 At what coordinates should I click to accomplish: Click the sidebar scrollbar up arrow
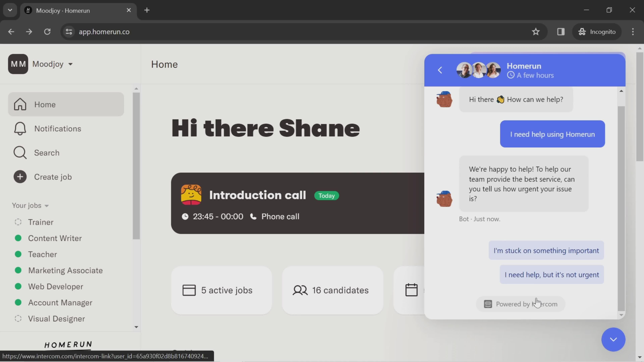(136, 88)
